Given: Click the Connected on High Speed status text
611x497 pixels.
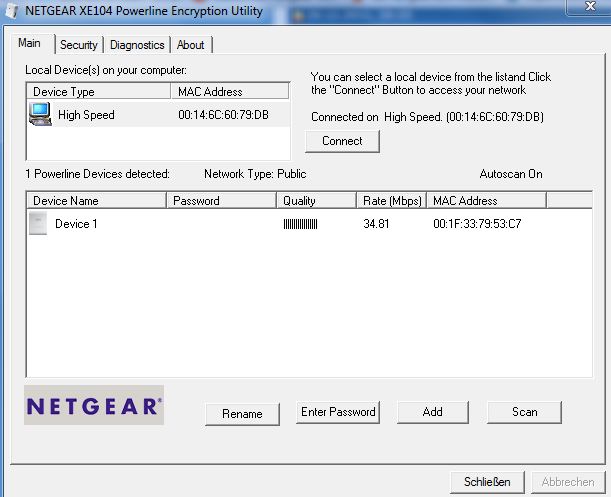Looking at the screenshot, I should tap(427, 117).
